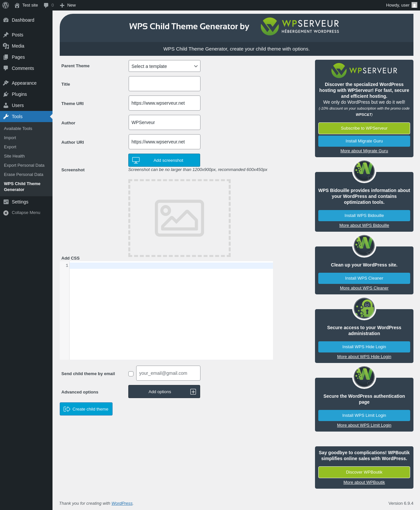Image resolution: width=420 pixels, height=510 pixels.
Task: Focus the Title input field
Action: [164, 84]
